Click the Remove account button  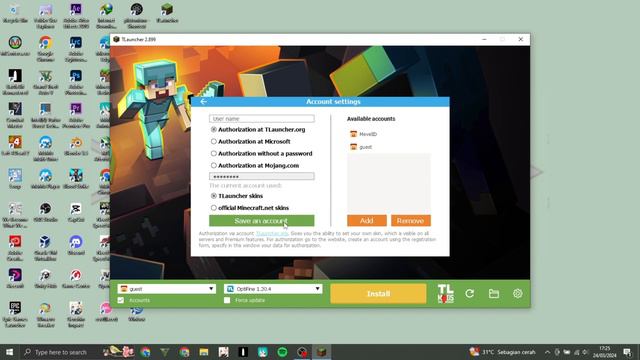pos(411,221)
